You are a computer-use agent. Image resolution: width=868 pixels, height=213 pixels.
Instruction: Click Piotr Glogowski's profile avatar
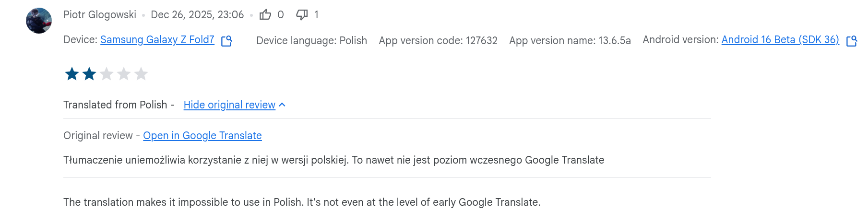point(39,21)
